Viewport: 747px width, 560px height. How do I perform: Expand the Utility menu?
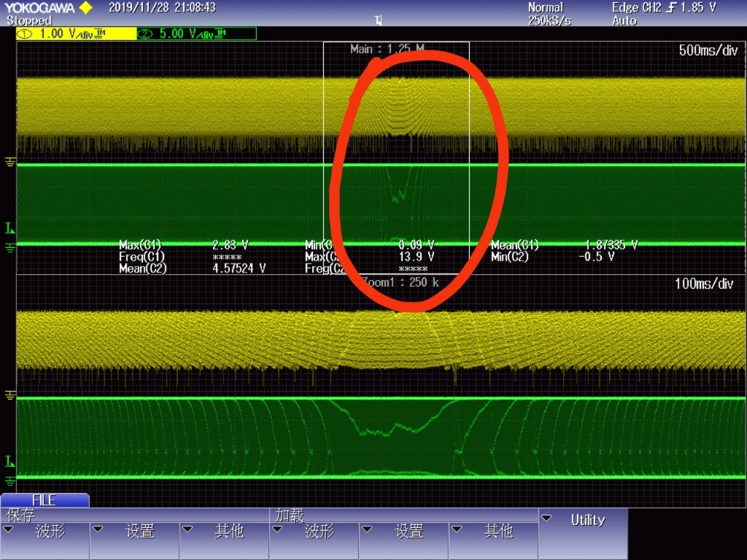583,533
